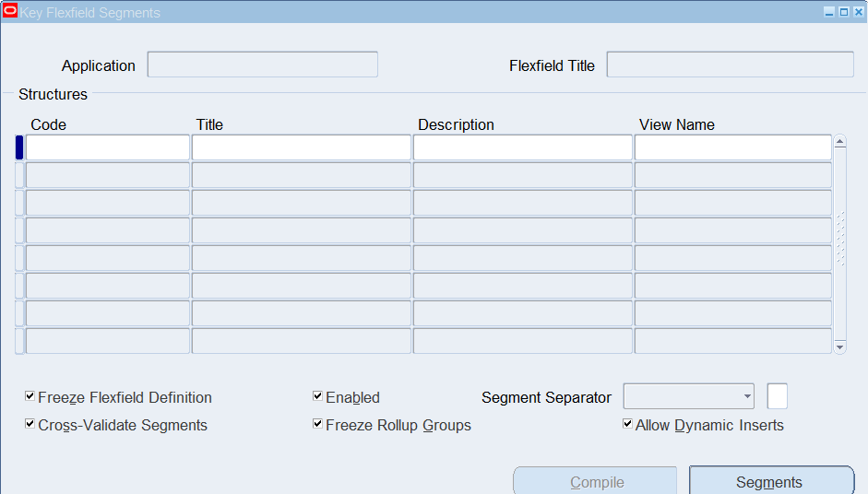
Task: Maximize the Key Flexfield Segments window
Action: 844,12
